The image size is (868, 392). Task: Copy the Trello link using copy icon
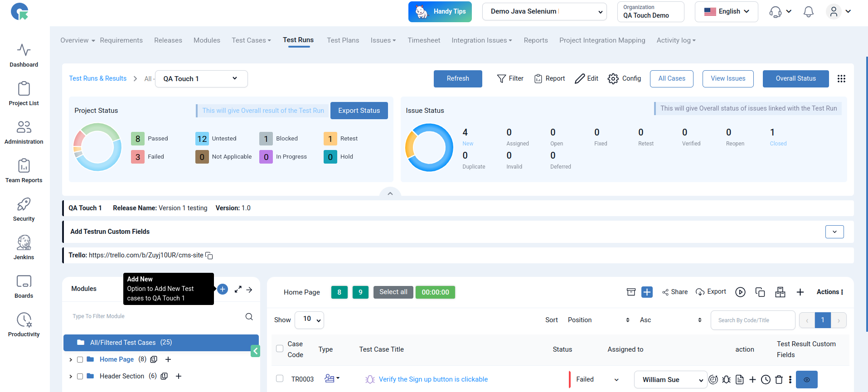209,256
